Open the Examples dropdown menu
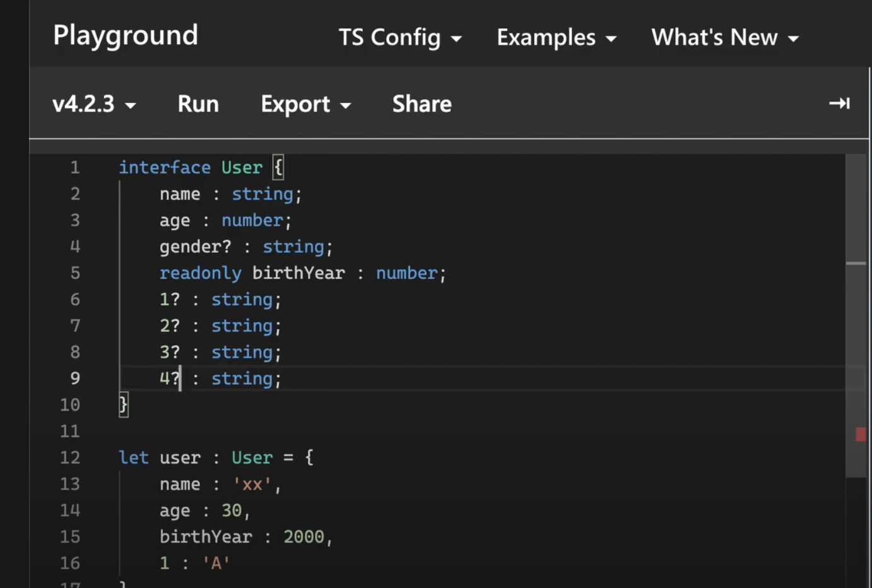This screenshot has width=872, height=588. (557, 37)
